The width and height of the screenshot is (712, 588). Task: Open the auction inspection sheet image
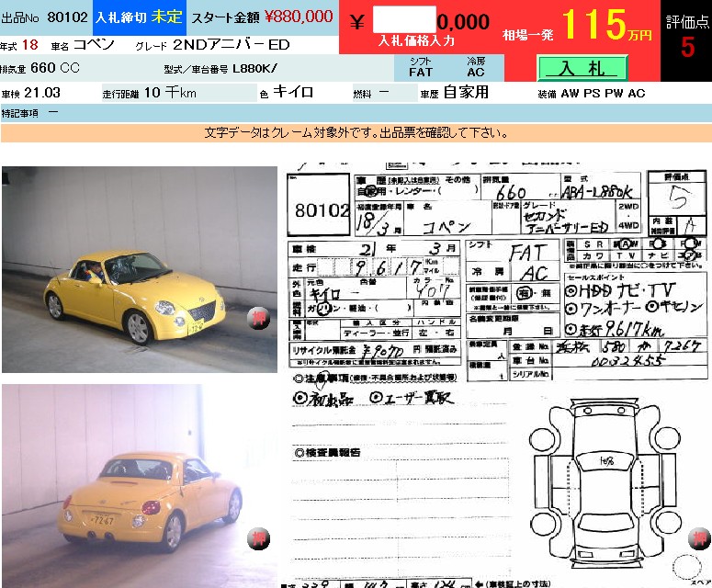(497, 375)
